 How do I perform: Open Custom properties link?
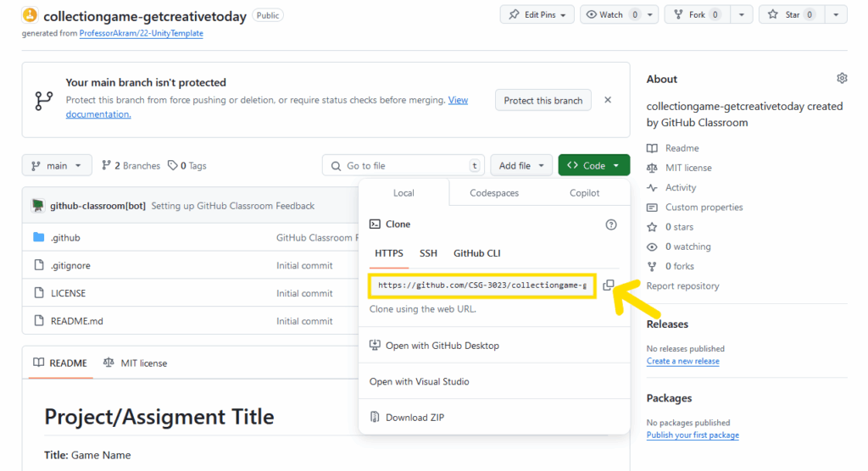pos(695,207)
